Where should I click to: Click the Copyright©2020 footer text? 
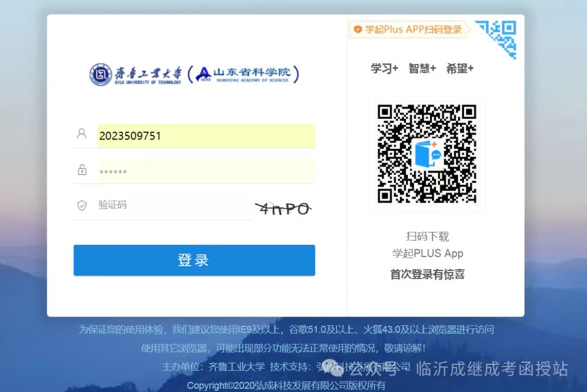(286, 385)
